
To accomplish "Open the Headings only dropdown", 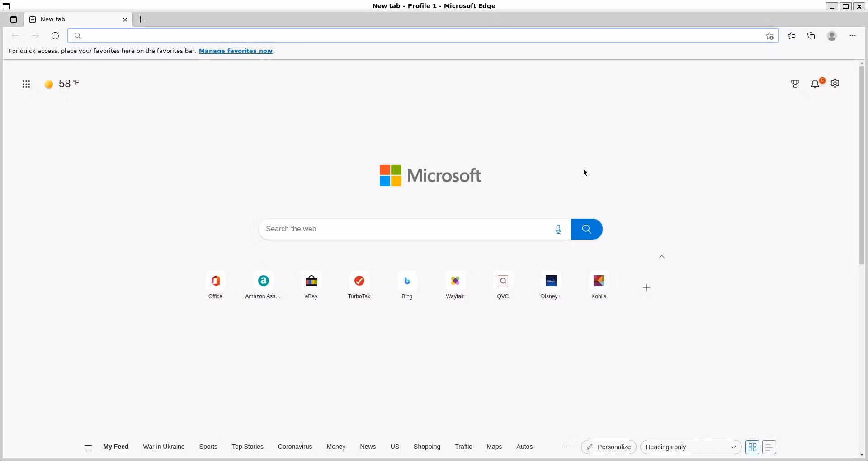I will (x=691, y=447).
